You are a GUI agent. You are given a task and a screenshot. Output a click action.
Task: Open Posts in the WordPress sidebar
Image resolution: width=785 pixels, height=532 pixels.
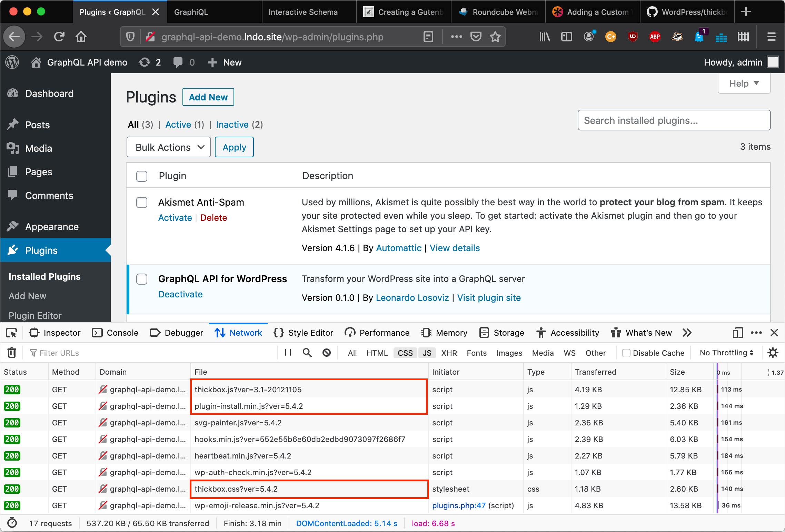(x=38, y=125)
